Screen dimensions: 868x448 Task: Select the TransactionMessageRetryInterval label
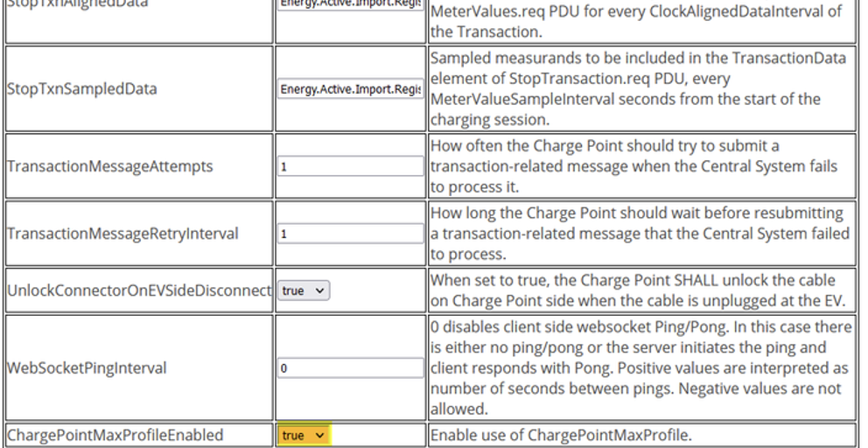(122, 234)
